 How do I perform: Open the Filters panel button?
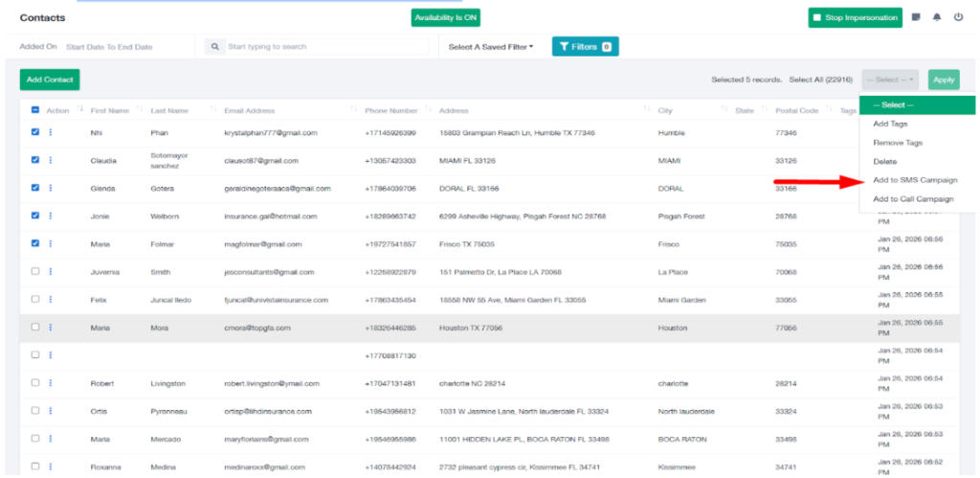585,46
